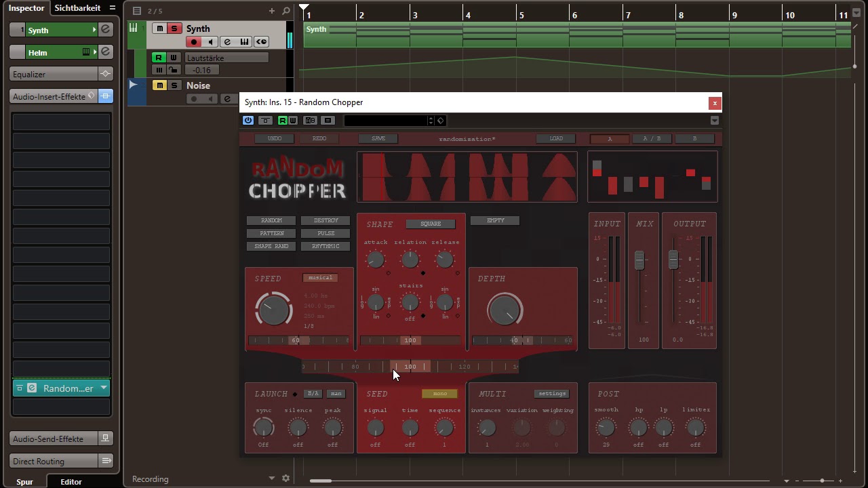868x488 pixels.
Task: Select the Synth MIDI clip
Action: (576, 35)
